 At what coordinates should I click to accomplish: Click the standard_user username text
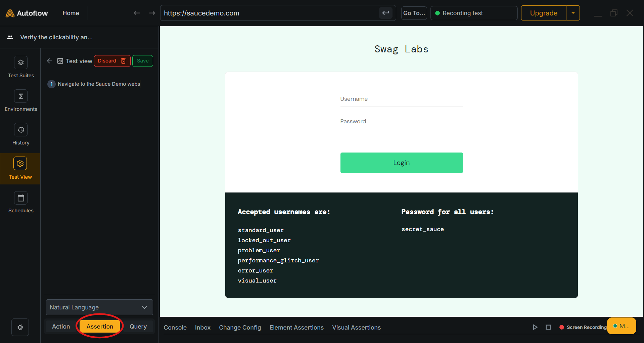pos(261,230)
